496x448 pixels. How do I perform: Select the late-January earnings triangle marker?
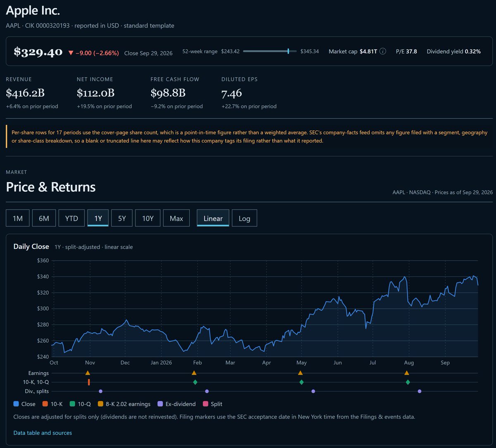(x=194, y=373)
